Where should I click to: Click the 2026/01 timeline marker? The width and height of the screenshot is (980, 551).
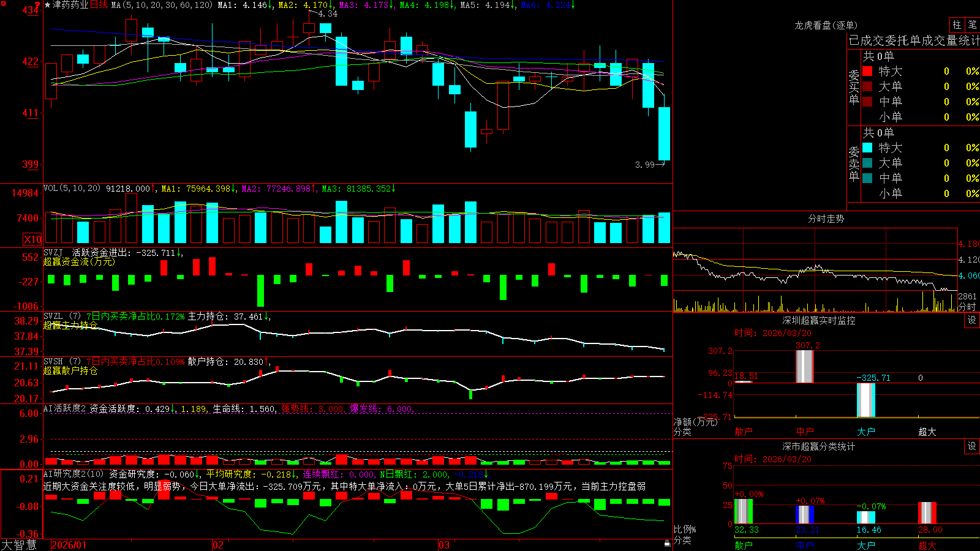[69, 545]
